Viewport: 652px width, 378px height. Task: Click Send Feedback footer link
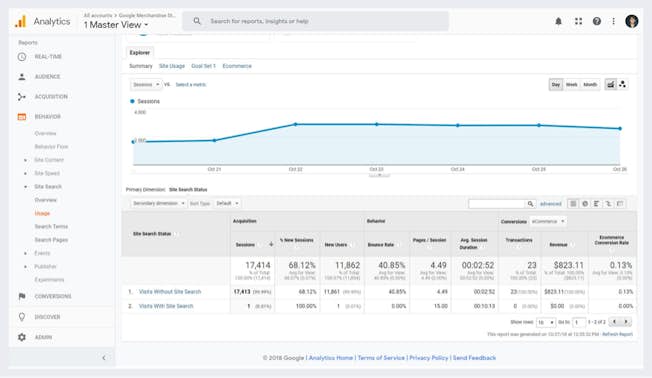(x=474, y=358)
